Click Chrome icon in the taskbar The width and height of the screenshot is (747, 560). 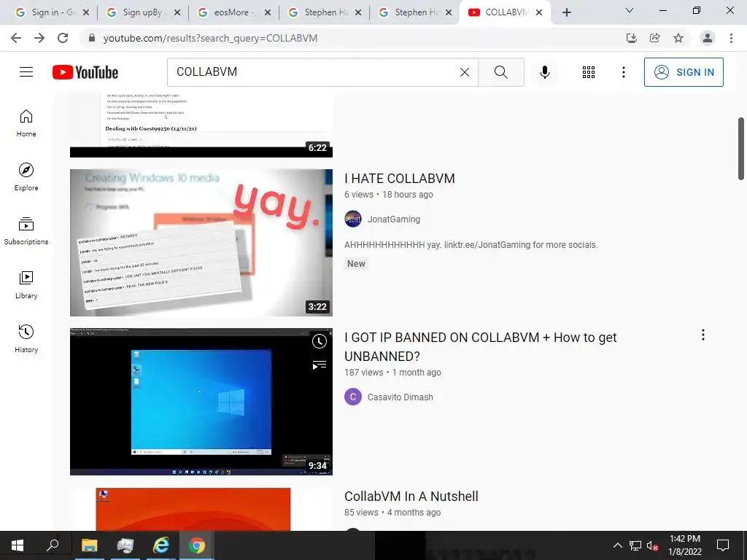197,545
